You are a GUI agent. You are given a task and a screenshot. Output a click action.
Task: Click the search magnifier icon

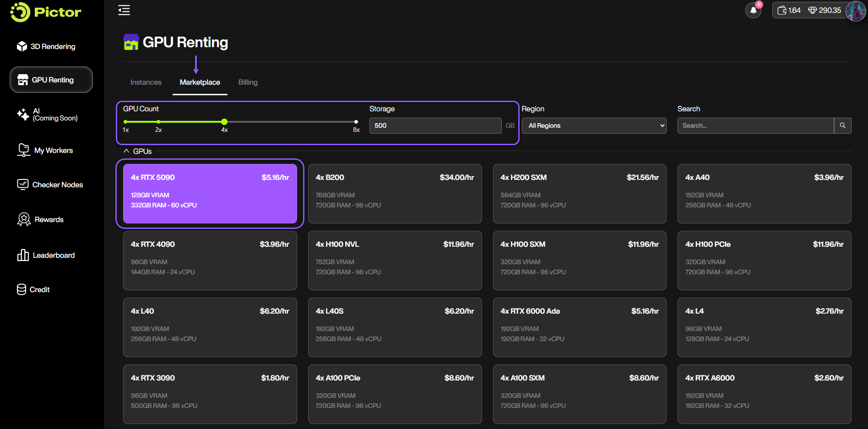tap(842, 125)
